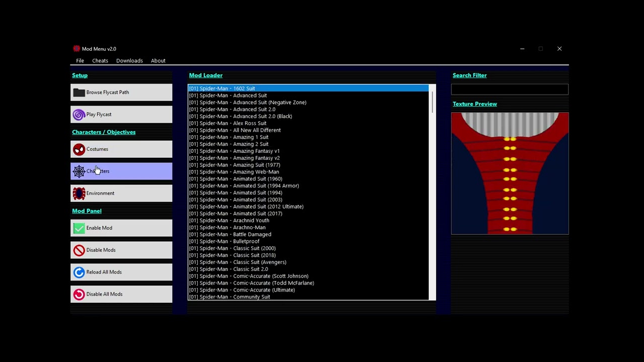The image size is (644, 362).
Task: Open the Downloads menu
Action: (x=129, y=61)
